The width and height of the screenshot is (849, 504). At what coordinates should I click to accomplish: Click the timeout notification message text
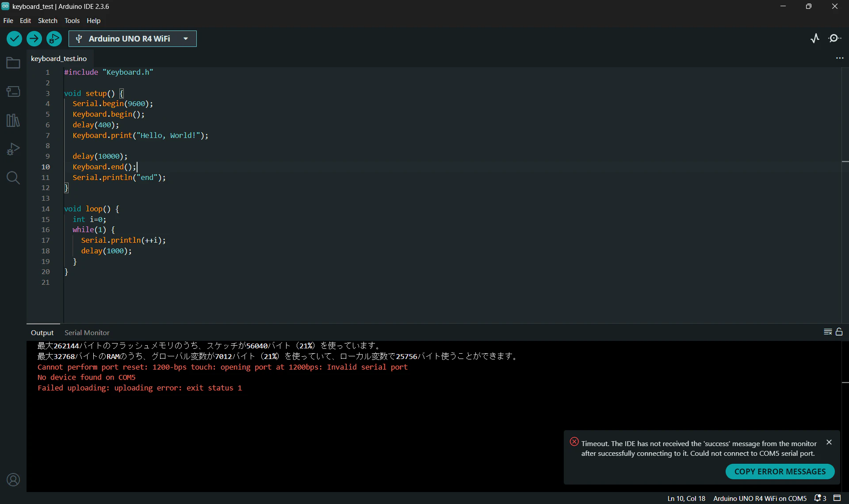(699, 448)
